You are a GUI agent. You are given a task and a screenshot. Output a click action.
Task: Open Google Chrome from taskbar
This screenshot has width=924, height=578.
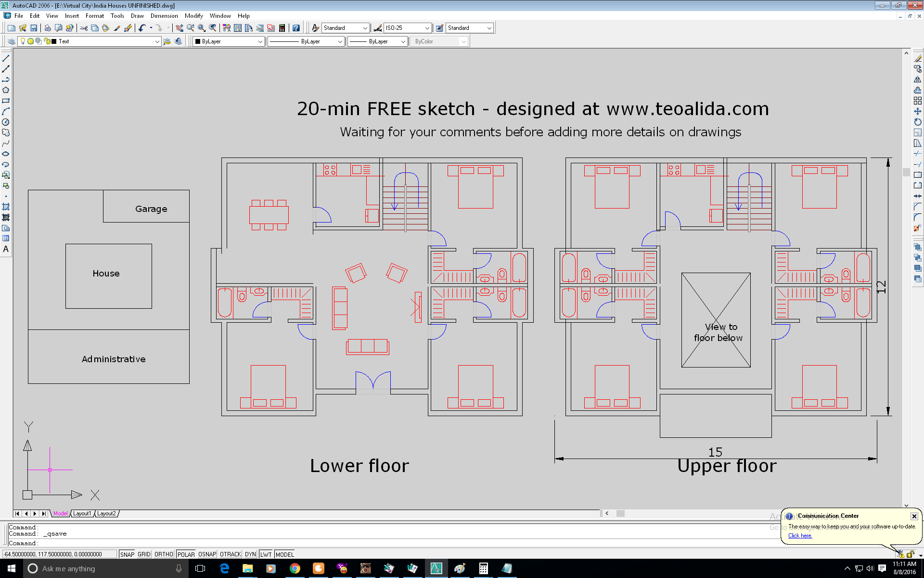pos(295,568)
